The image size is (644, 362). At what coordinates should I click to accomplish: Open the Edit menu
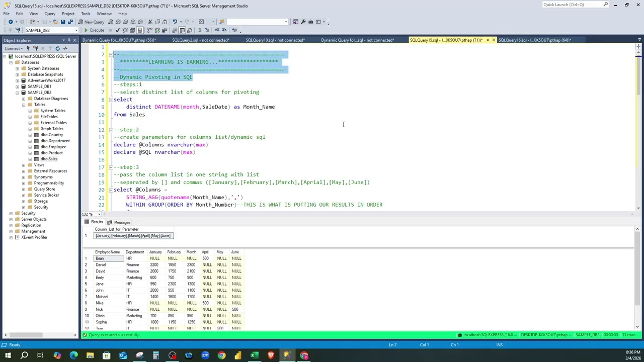(x=19, y=14)
